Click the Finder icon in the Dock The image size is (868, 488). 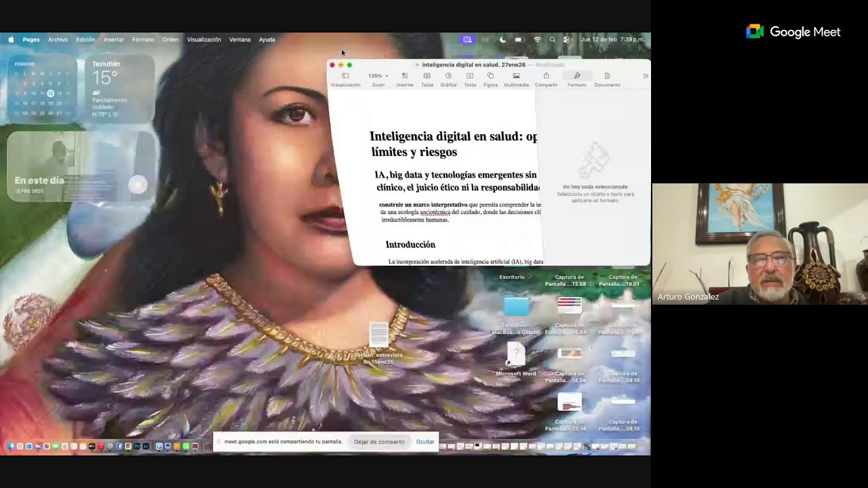pyautogui.click(x=12, y=447)
